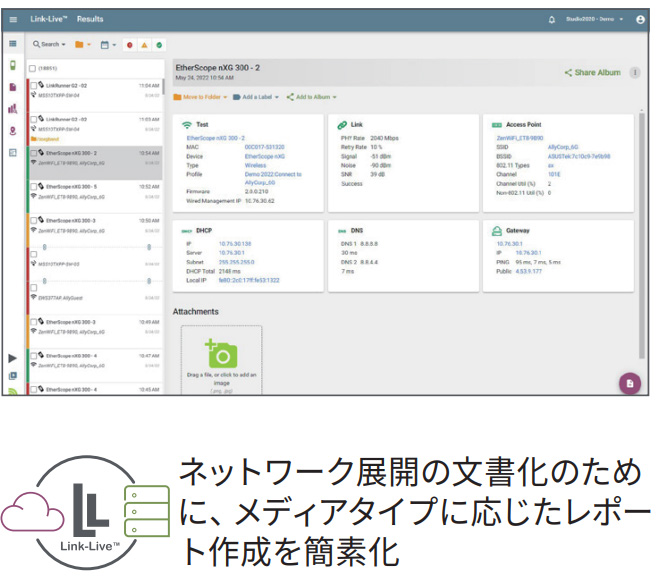The height and width of the screenshot is (586, 658).
Task: Open the EtherScope nXG 300-2 link in Test card
Action: [x=216, y=138]
